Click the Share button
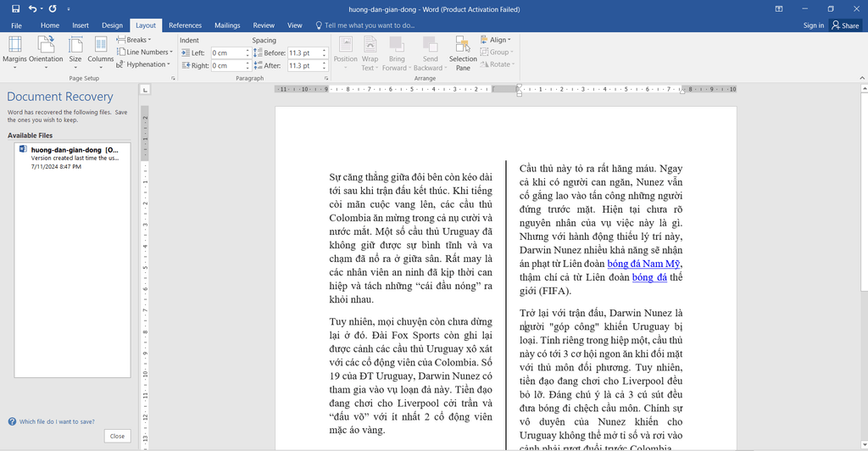868x451 pixels. [846, 25]
